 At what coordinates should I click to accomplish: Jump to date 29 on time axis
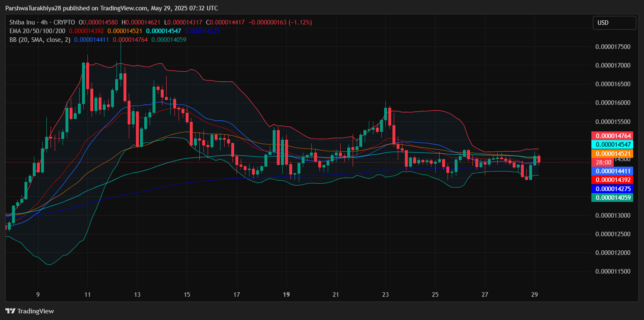[535, 295]
